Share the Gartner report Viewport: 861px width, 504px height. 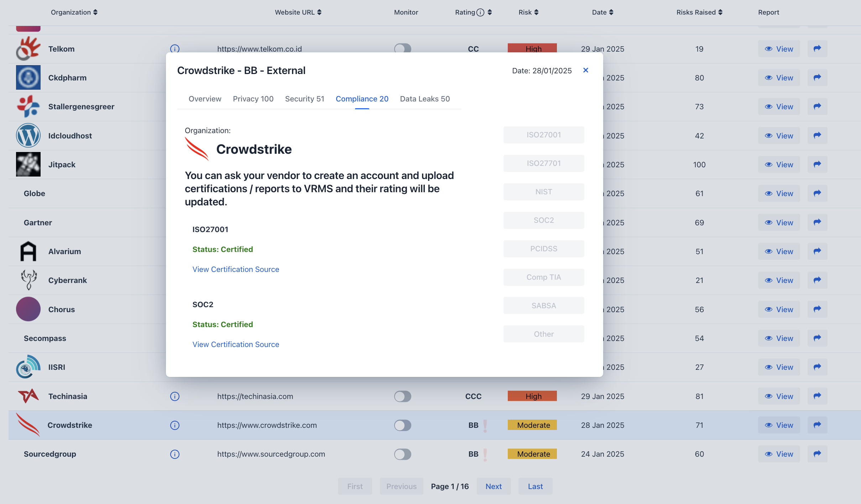click(x=817, y=222)
